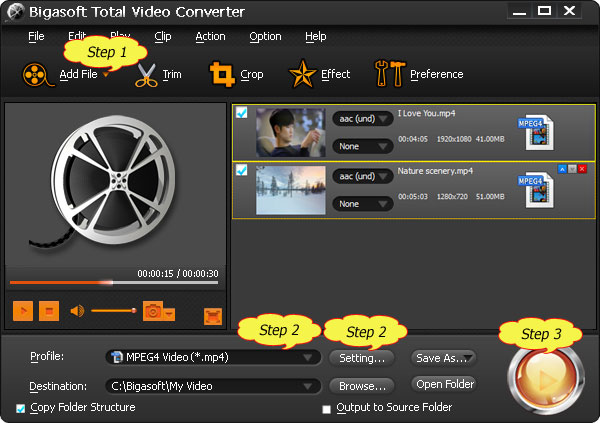600x423 pixels.
Task: Click MPEG4 format icon for I Love You.mp4
Action: pyautogui.click(x=536, y=132)
